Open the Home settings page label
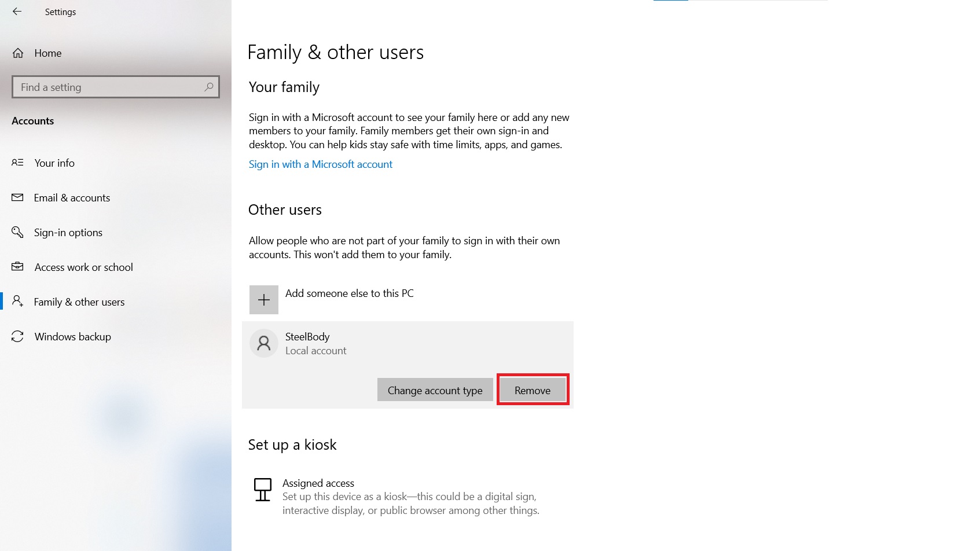 point(48,53)
